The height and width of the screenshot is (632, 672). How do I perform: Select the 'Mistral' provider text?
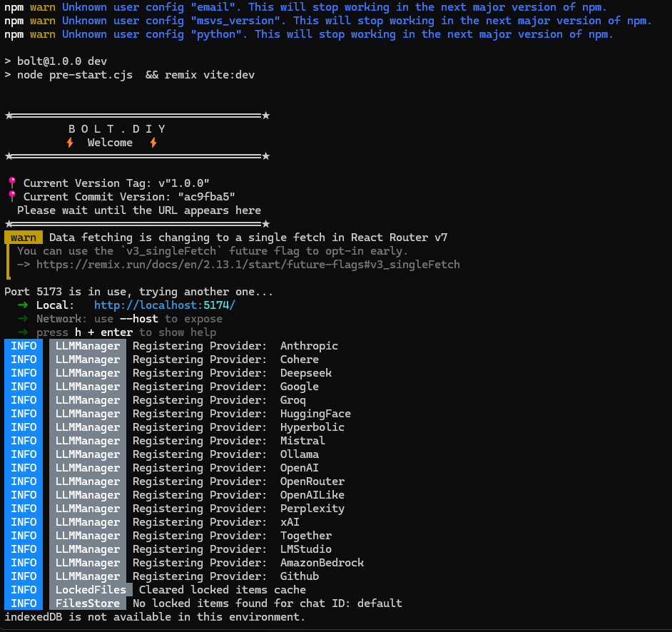(302, 441)
